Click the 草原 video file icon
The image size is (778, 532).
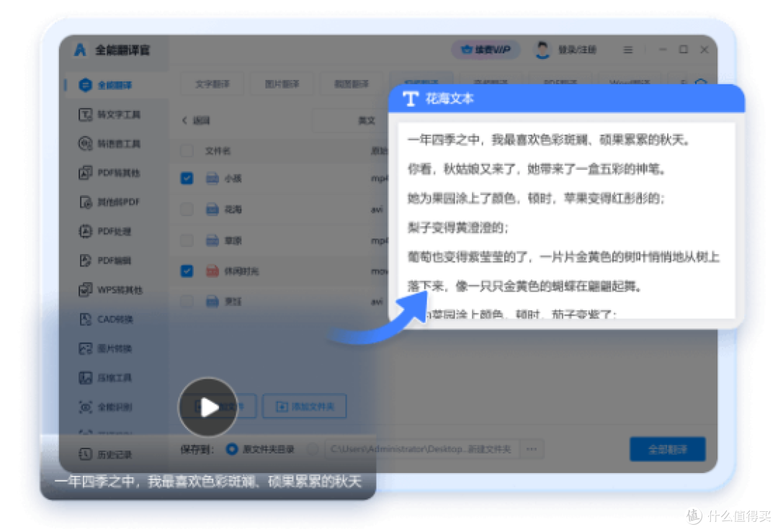213,240
